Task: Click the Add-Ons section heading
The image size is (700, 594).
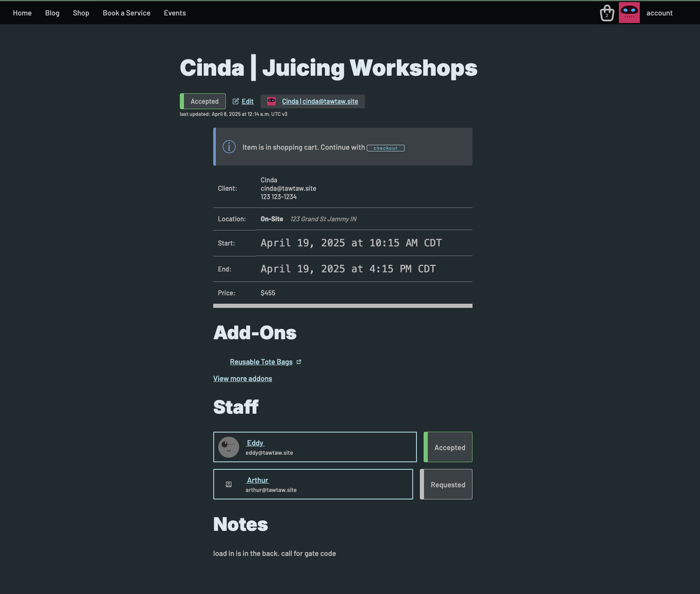Action: pos(255,333)
